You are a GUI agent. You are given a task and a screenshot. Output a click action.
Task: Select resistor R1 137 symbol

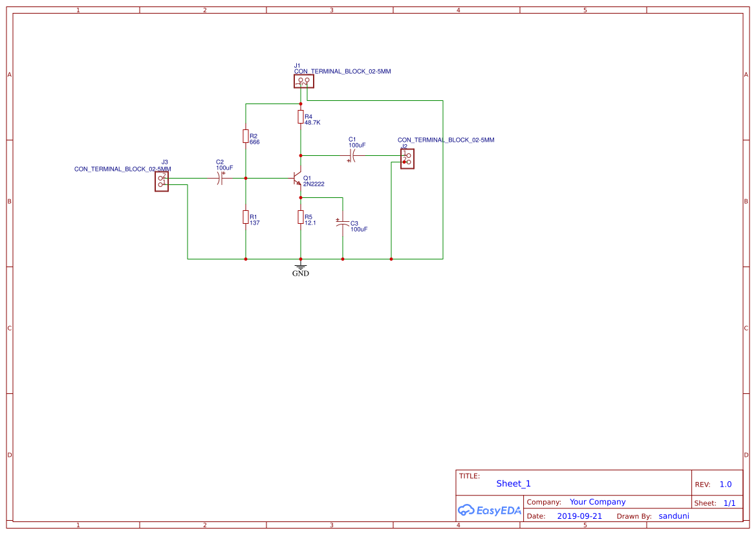point(246,218)
